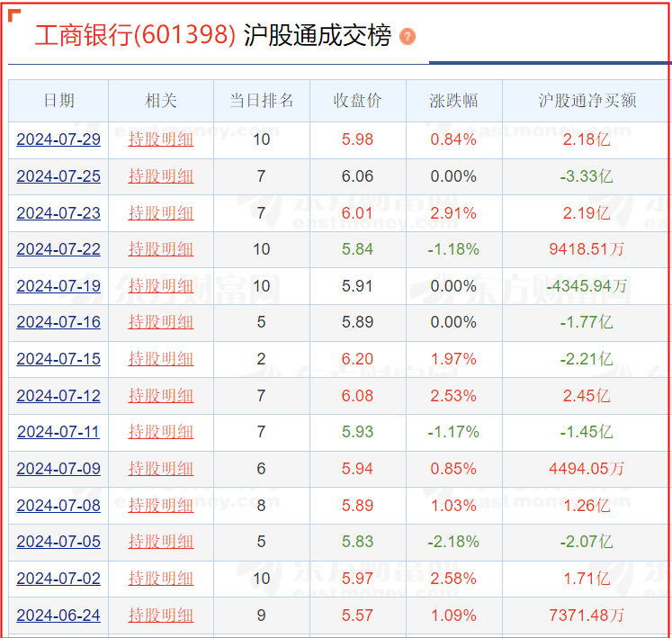The height and width of the screenshot is (638, 672).
Task: Open the 2024-07-02 date link
Action: pos(58,579)
